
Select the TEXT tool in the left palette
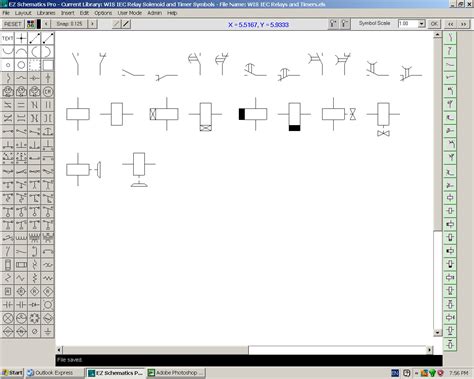point(8,38)
